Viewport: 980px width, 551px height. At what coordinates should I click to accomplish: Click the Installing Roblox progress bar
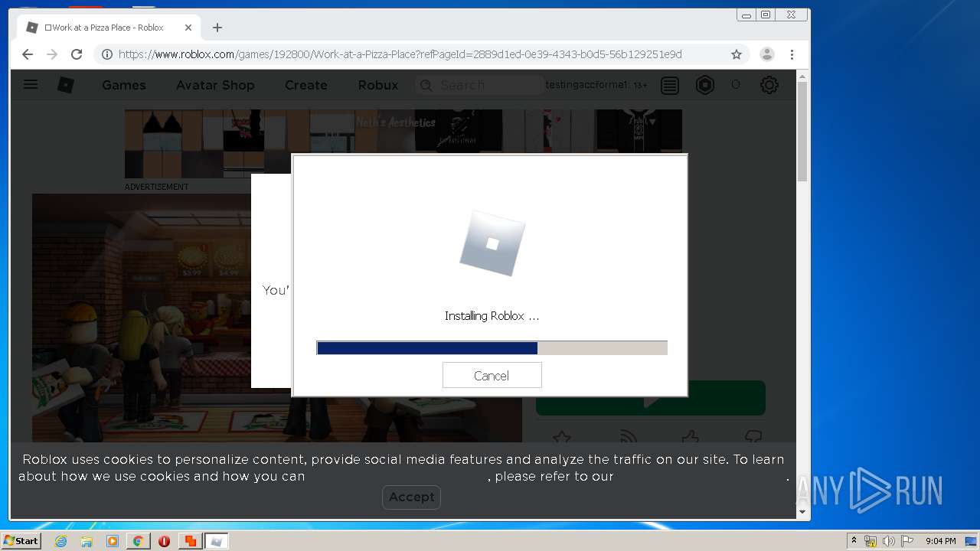pyautogui.click(x=492, y=348)
